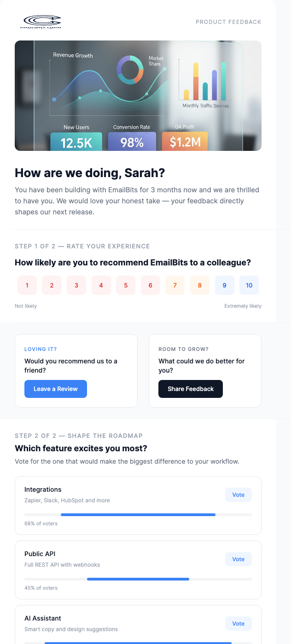
Task: Open the PRODUCT FEEDBACK link
Action: coord(228,22)
